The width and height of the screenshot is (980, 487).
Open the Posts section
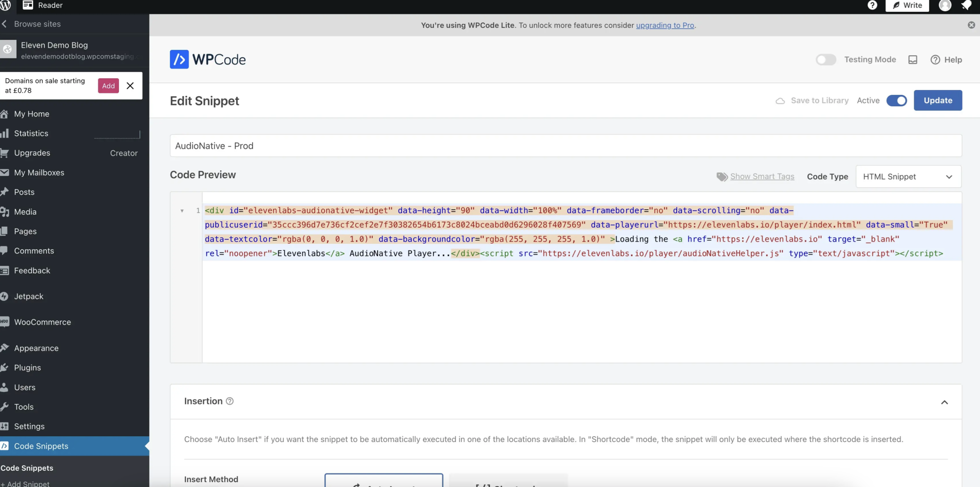click(x=24, y=192)
